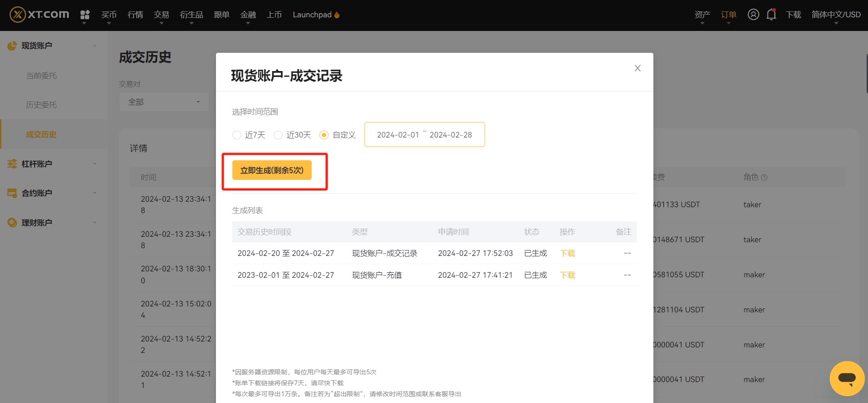Open the 简体中文/USD language dropdown
Image resolution: width=868 pixels, height=403 pixels.
tap(836, 15)
